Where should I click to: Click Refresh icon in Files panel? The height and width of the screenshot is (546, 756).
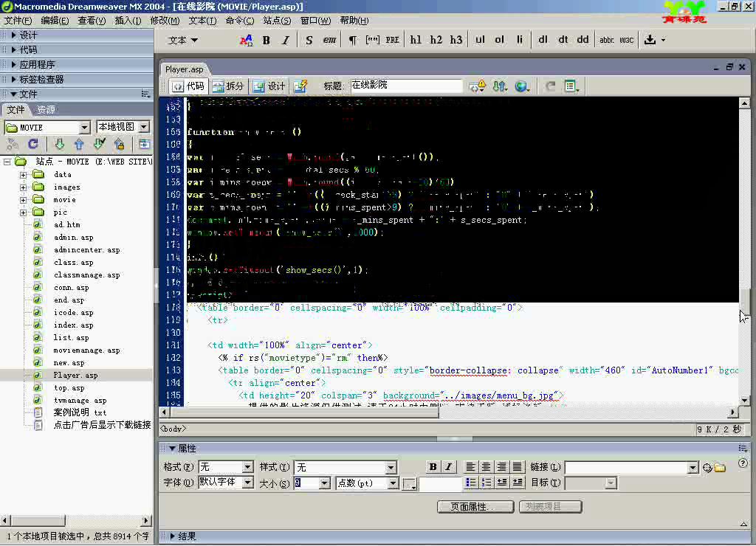coord(32,144)
